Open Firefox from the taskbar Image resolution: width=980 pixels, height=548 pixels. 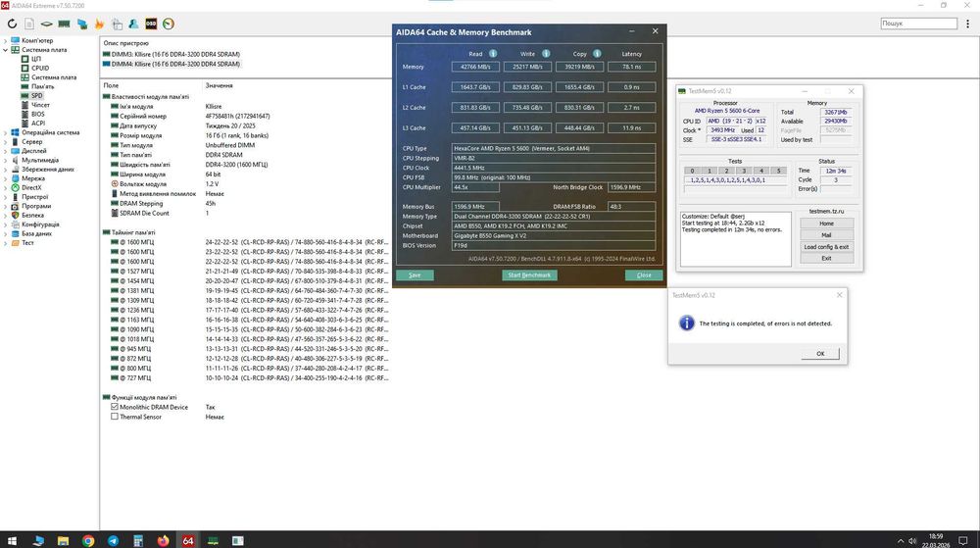pos(163,540)
